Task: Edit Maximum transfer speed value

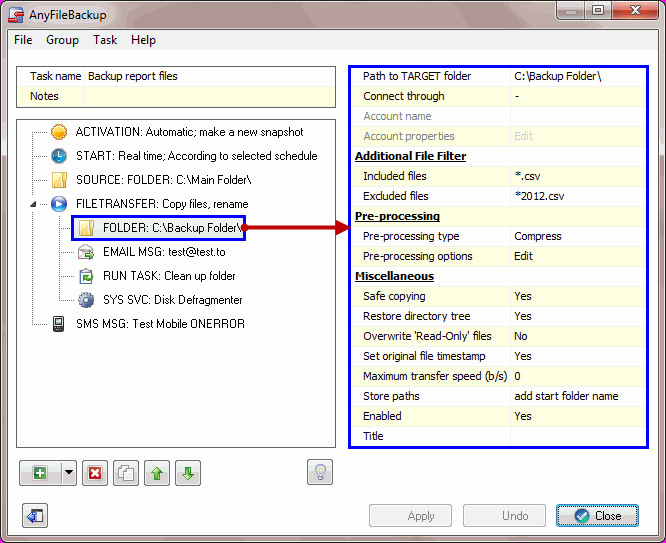Action: 578,376
